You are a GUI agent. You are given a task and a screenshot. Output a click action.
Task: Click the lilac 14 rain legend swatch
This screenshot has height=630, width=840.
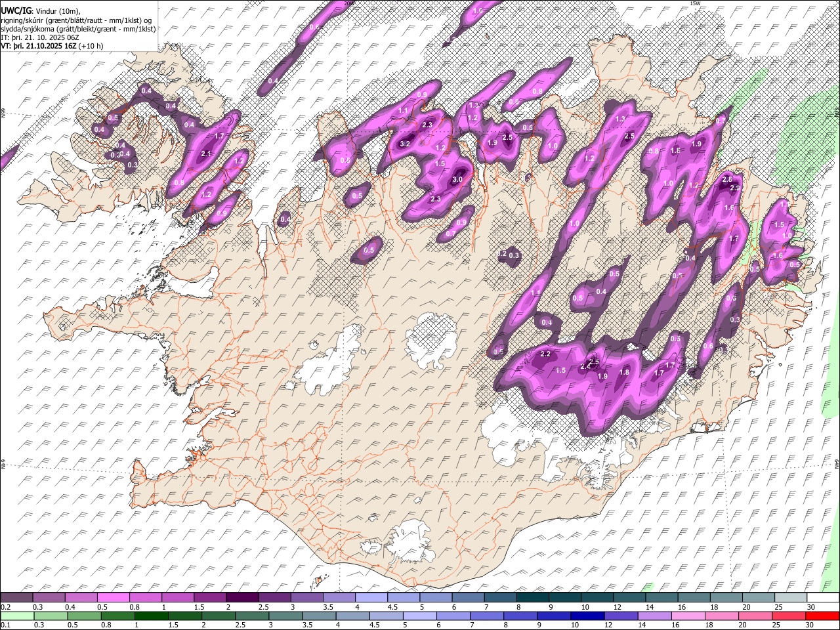coord(654,616)
